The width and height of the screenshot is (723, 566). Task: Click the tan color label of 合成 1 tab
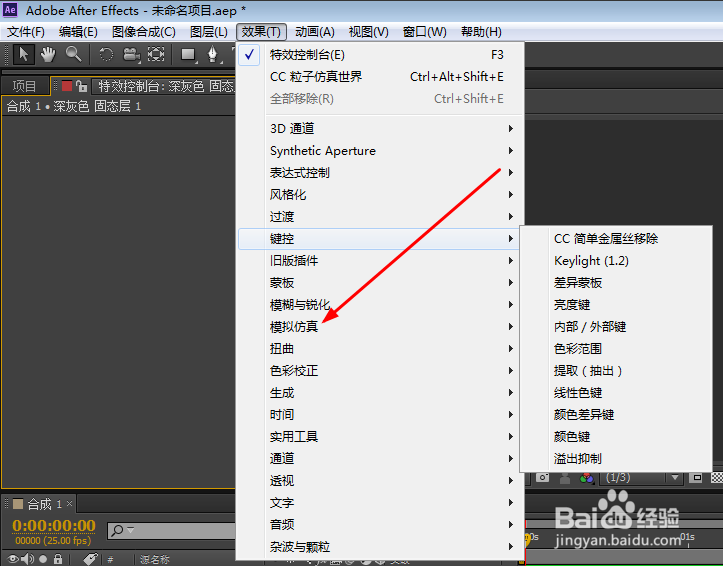18,504
